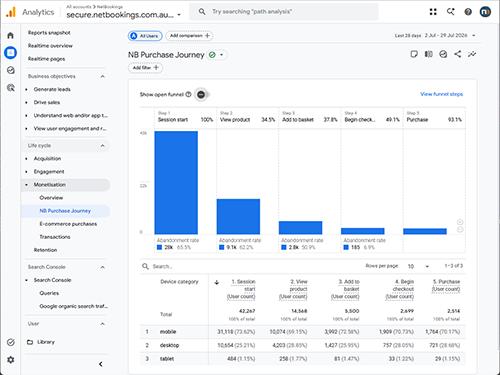Click the Device category column header
500x375 pixels.
pyautogui.click(x=179, y=282)
